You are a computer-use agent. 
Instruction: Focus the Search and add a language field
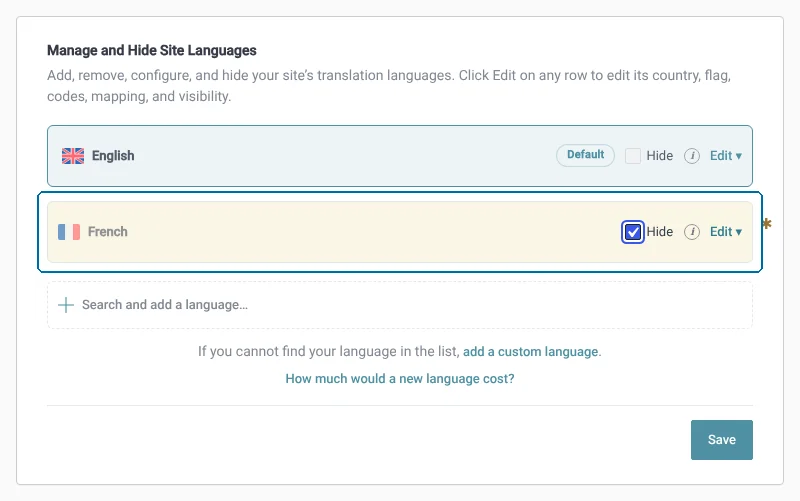(x=400, y=305)
